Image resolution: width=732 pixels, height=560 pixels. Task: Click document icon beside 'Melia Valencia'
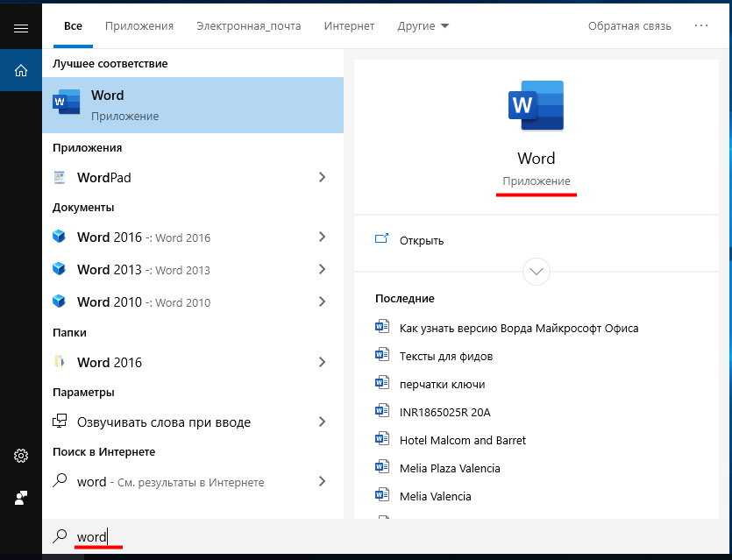382,494
